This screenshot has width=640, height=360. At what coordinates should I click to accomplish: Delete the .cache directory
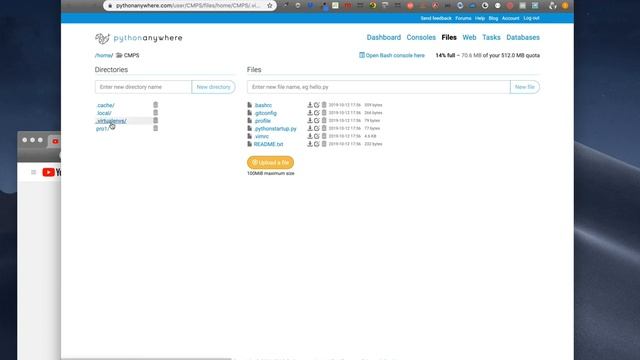(156, 105)
